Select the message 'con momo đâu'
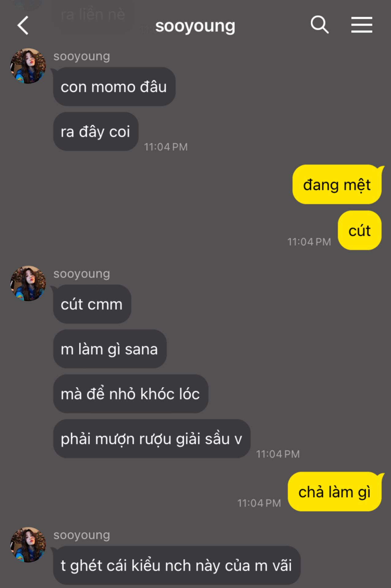391x588 pixels. (x=114, y=87)
